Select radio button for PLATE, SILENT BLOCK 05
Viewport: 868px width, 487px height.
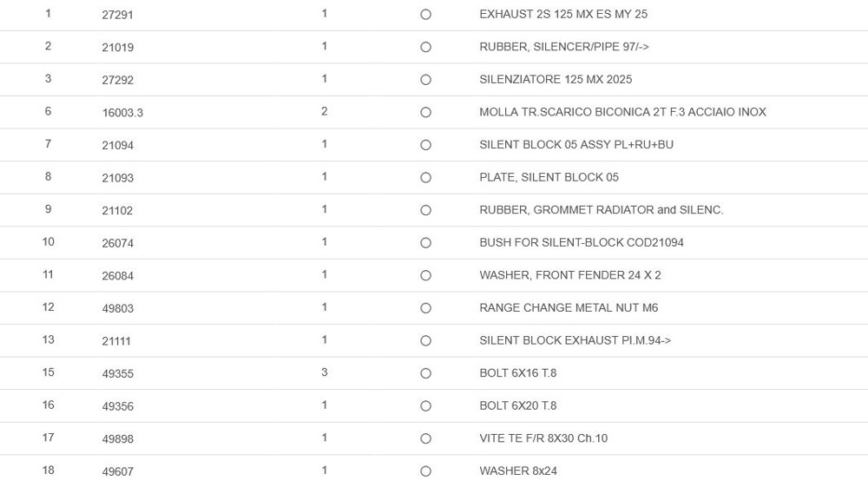coord(425,178)
